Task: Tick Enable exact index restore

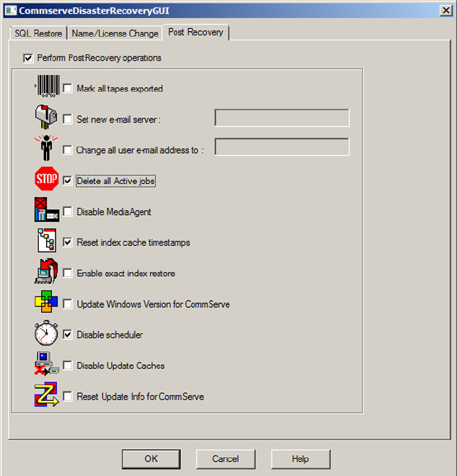Action: click(67, 273)
